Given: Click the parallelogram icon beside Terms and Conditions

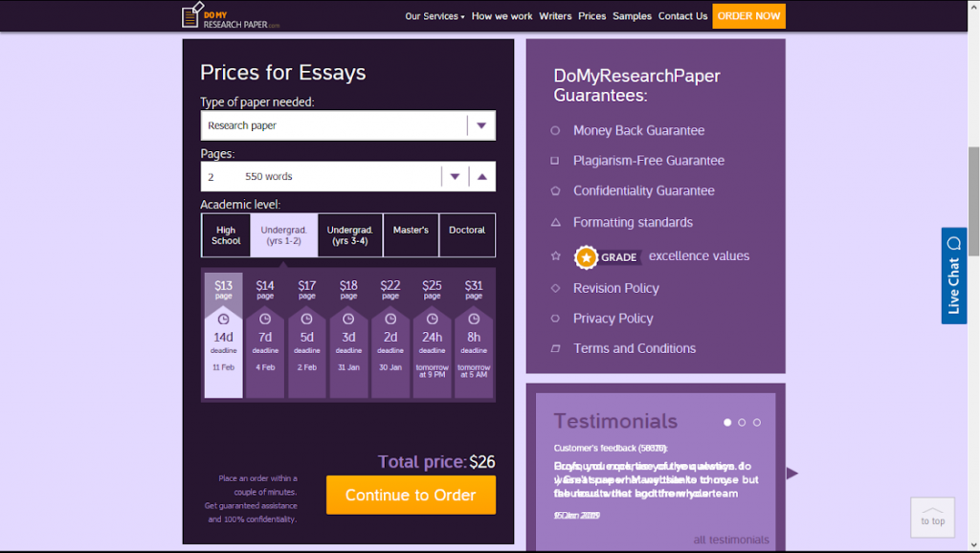Looking at the screenshot, I should pos(555,348).
